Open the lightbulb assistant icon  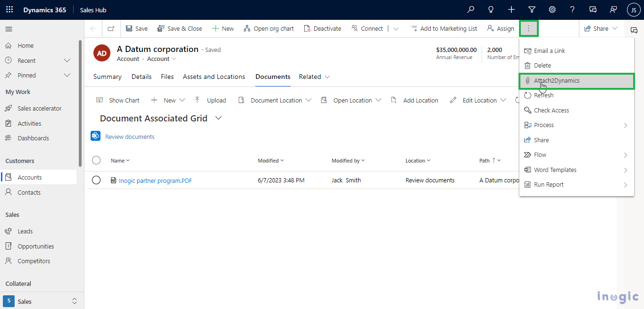(491, 9)
